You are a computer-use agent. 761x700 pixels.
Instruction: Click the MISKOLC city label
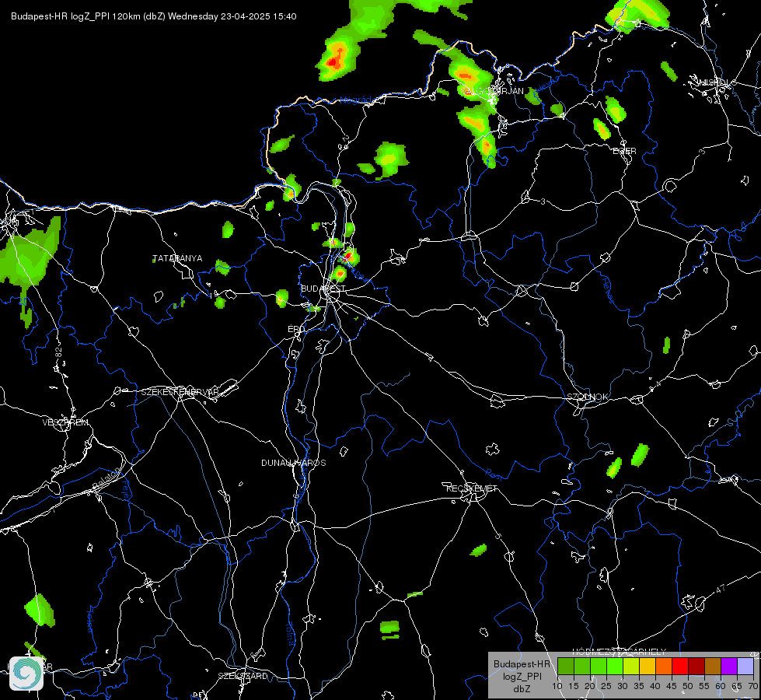715,82
